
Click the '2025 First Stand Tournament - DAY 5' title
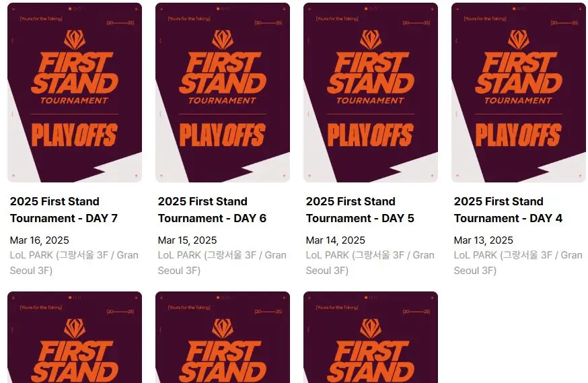pos(360,210)
